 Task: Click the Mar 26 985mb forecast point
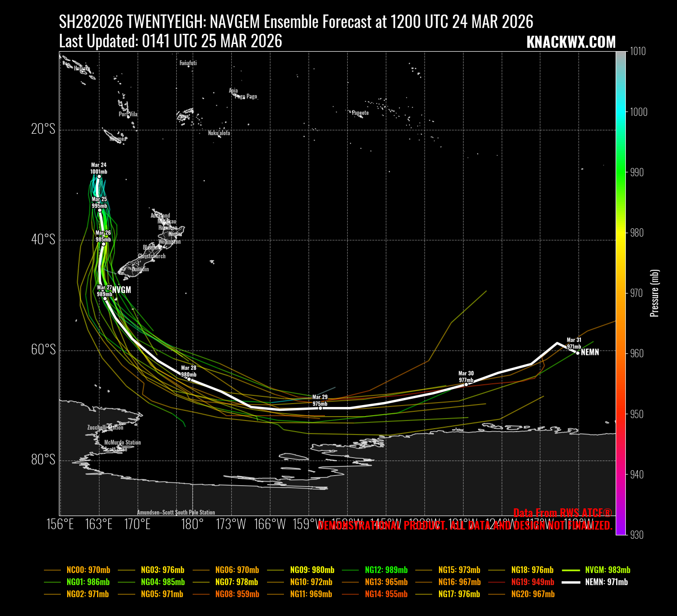pyautogui.click(x=103, y=244)
